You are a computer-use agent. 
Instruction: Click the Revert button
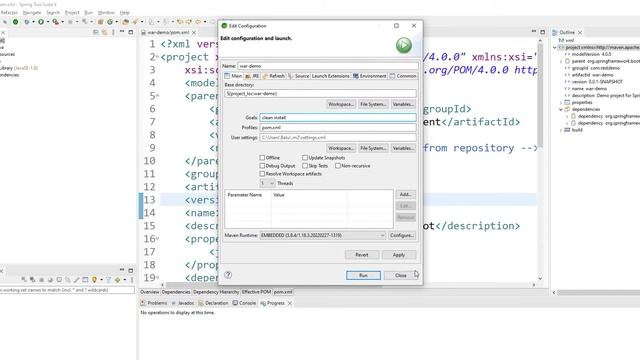(362, 255)
